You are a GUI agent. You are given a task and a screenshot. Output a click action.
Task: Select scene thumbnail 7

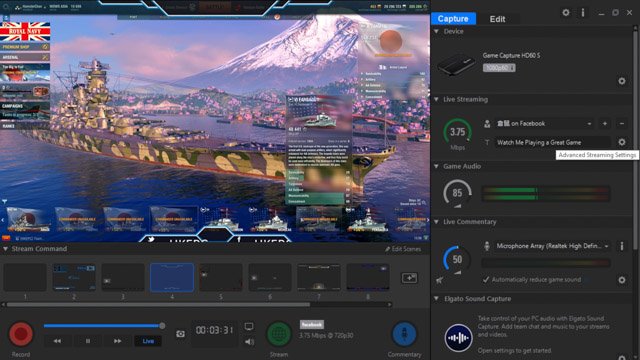(319, 278)
